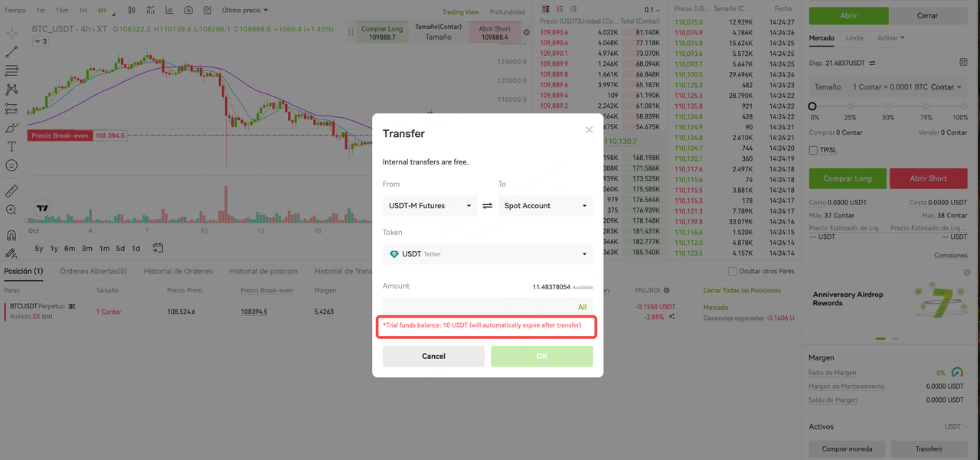Close the Transfer dialog with the X

pyautogui.click(x=589, y=130)
